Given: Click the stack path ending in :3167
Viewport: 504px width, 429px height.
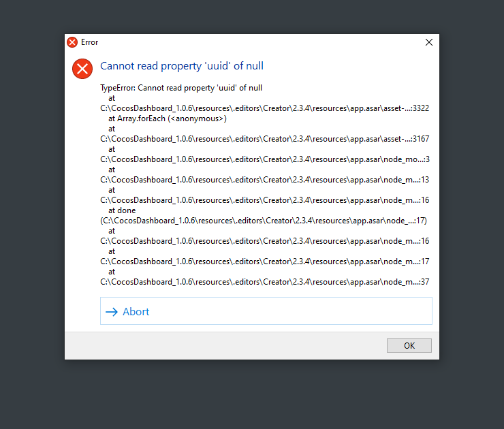Looking at the screenshot, I should coord(264,139).
